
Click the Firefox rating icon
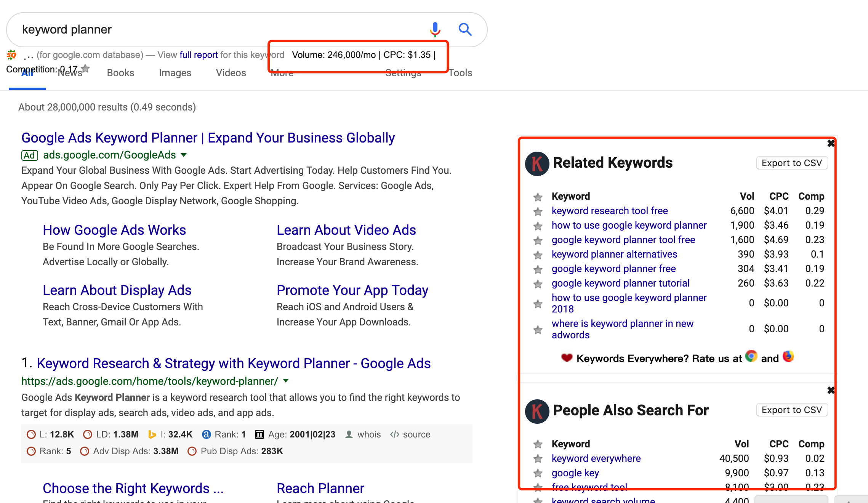tap(788, 356)
